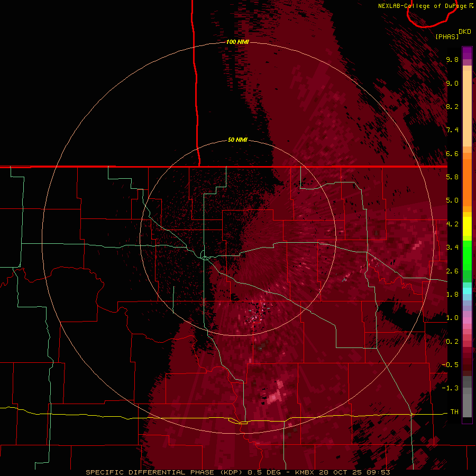This screenshot has height=476, width=476.
Task: Click the NEXLAB-College of DuPage credit text
Action: (422, 6)
